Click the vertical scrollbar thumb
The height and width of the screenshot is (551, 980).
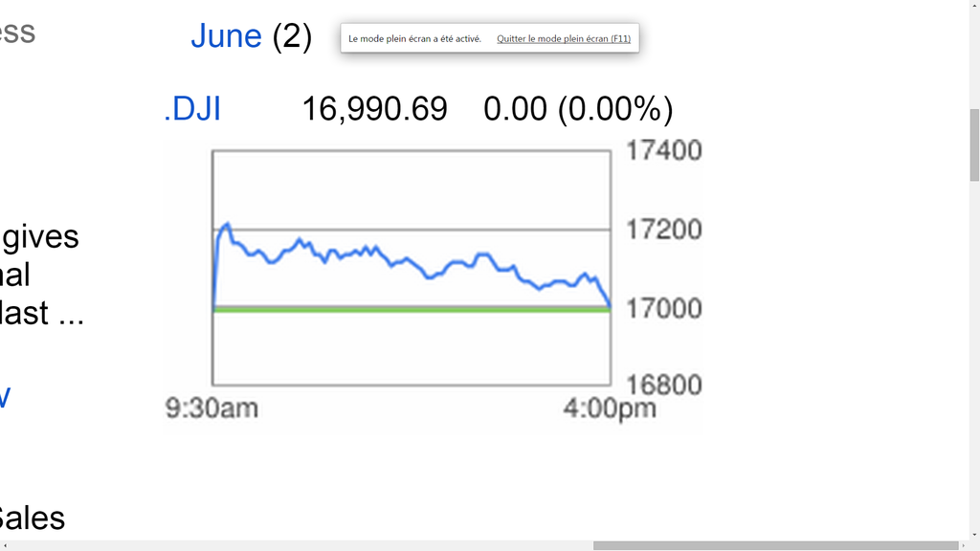[974, 145]
